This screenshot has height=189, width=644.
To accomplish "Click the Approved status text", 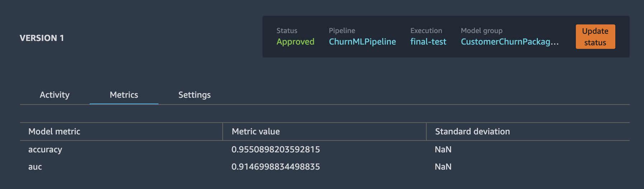I will tap(295, 42).
